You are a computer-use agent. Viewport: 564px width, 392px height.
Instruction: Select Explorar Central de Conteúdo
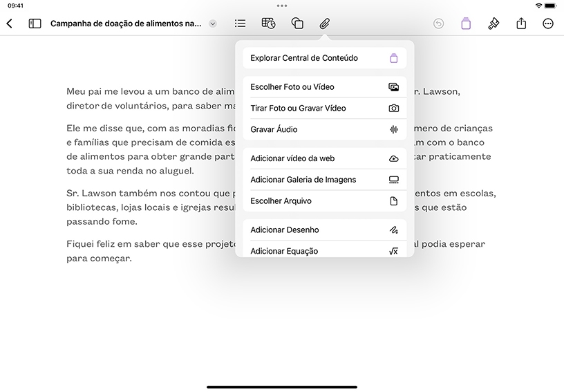[324, 58]
